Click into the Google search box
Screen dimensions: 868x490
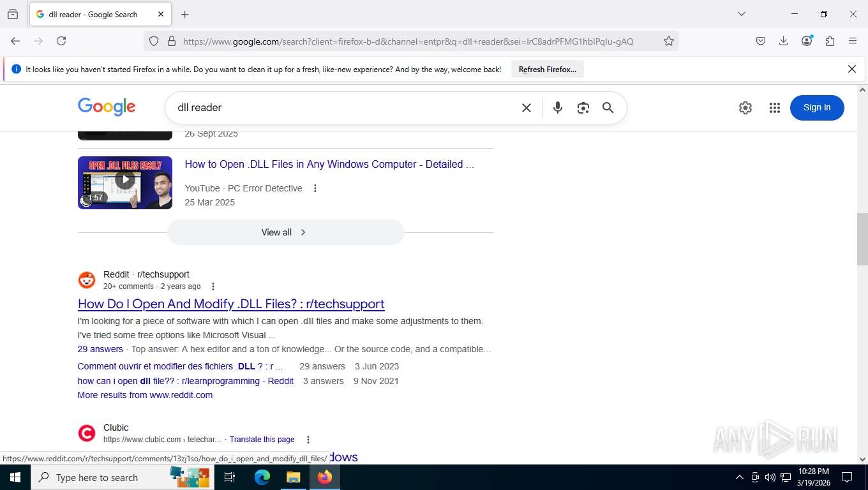pos(345,107)
